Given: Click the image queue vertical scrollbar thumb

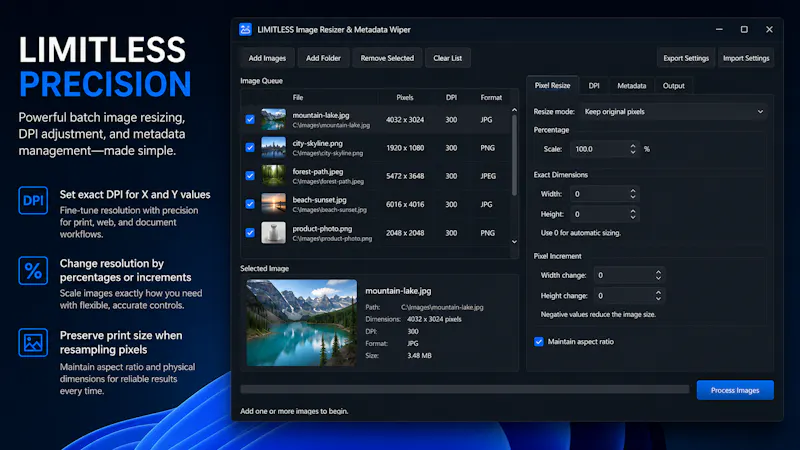Looking at the screenshot, I should [514, 155].
